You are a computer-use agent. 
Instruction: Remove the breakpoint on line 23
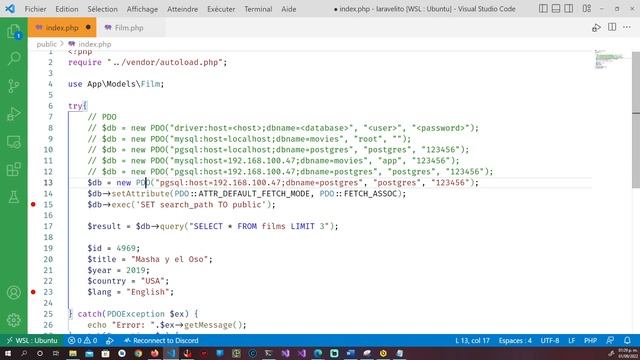[33, 292]
